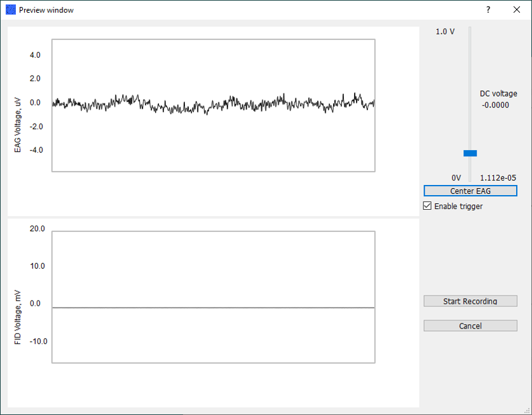Viewport: 532px width, 415px height.
Task: Click the blue DC voltage slider handle
Action: 470,153
